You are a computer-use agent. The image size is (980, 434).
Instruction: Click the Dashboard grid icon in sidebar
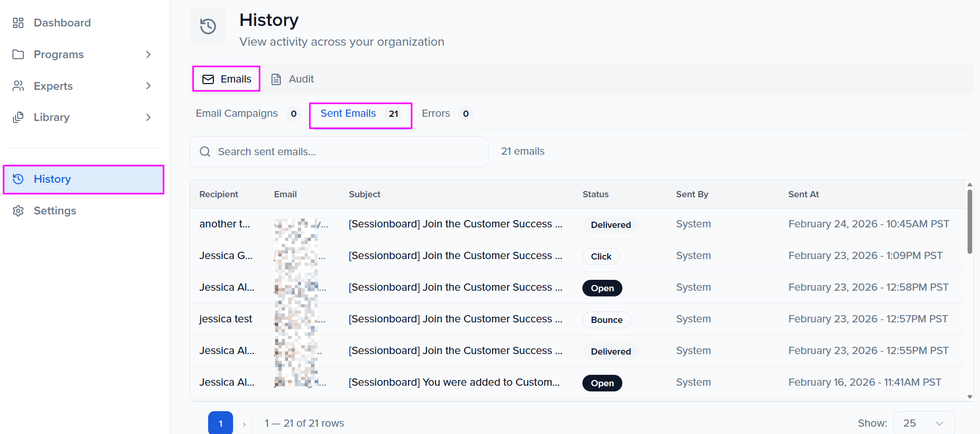coord(18,23)
